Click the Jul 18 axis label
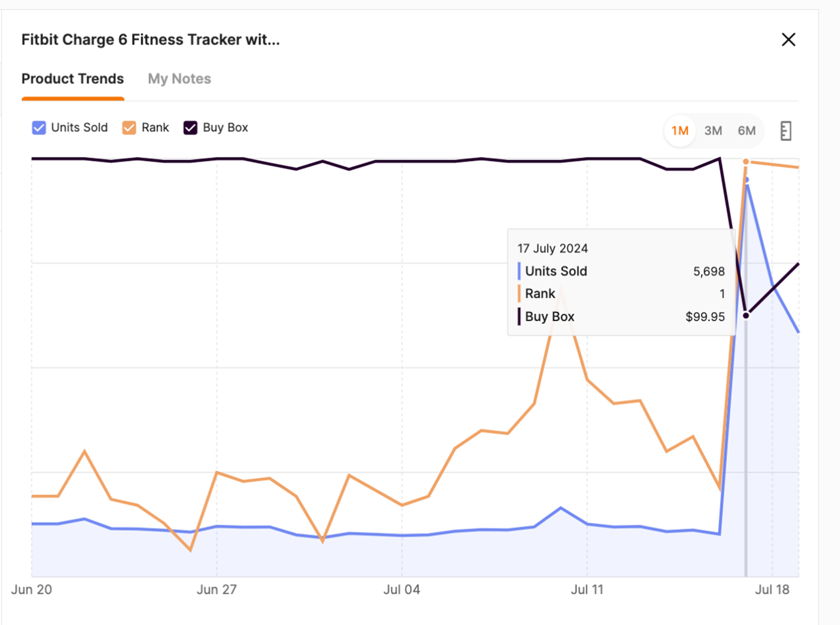 772,589
